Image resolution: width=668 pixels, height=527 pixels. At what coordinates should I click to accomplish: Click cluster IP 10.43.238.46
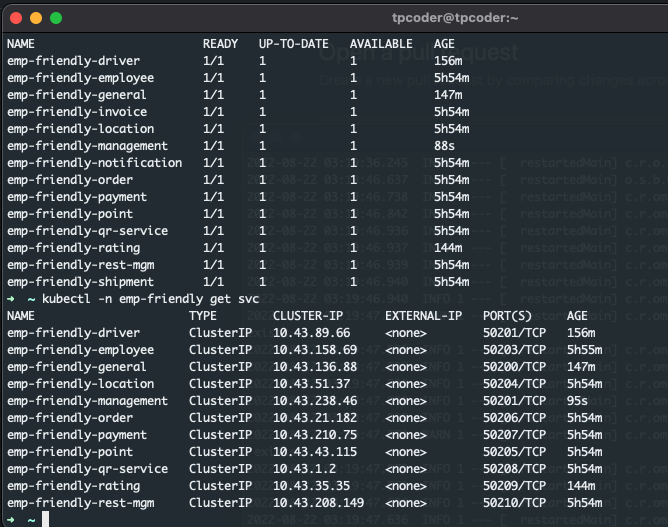[x=315, y=401]
